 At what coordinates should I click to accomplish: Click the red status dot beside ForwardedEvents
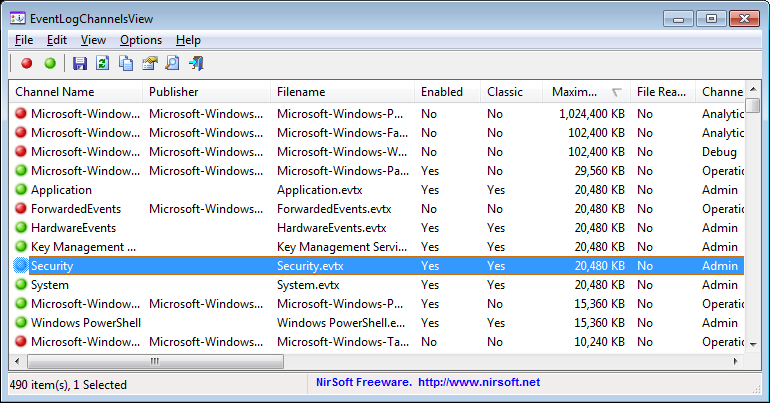(x=21, y=209)
